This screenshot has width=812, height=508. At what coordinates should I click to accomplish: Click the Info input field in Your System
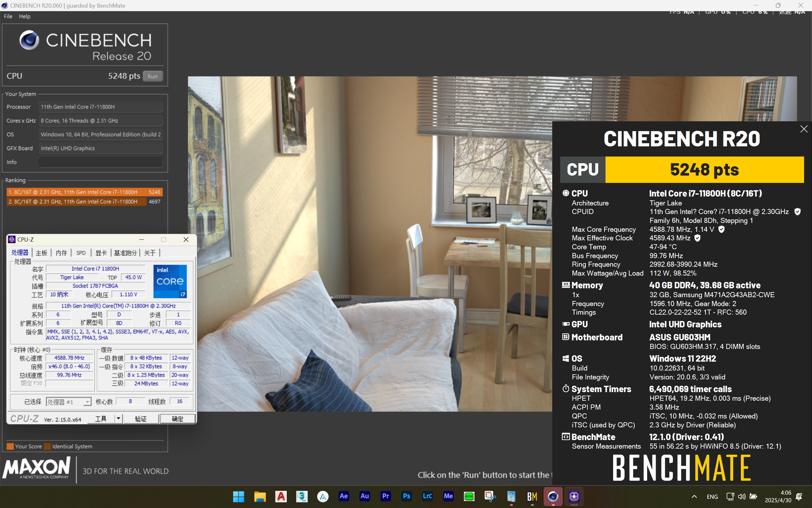pyautogui.click(x=100, y=162)
